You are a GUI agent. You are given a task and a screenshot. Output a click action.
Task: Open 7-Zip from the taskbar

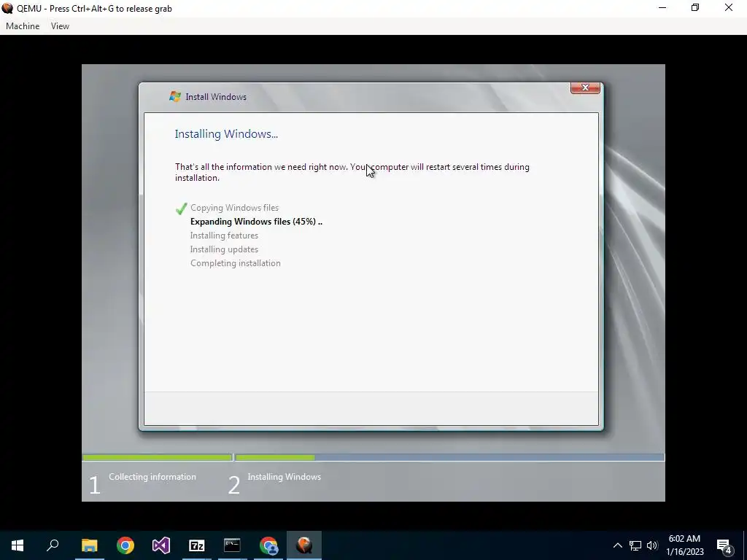click(x=197, y=545)
